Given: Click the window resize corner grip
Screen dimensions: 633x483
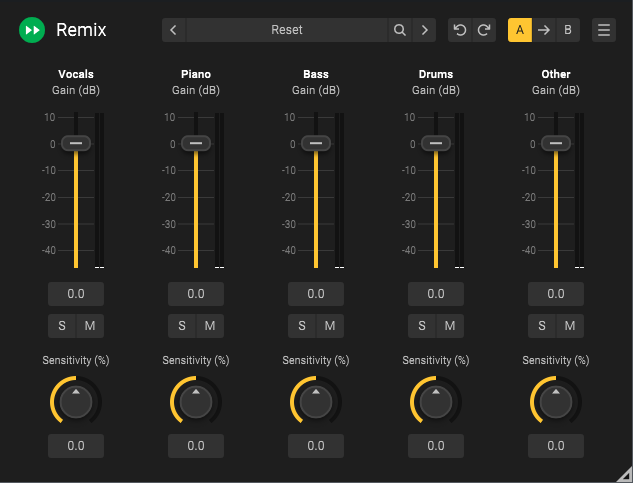Looking at the screenshot, I should click(625, 475).
